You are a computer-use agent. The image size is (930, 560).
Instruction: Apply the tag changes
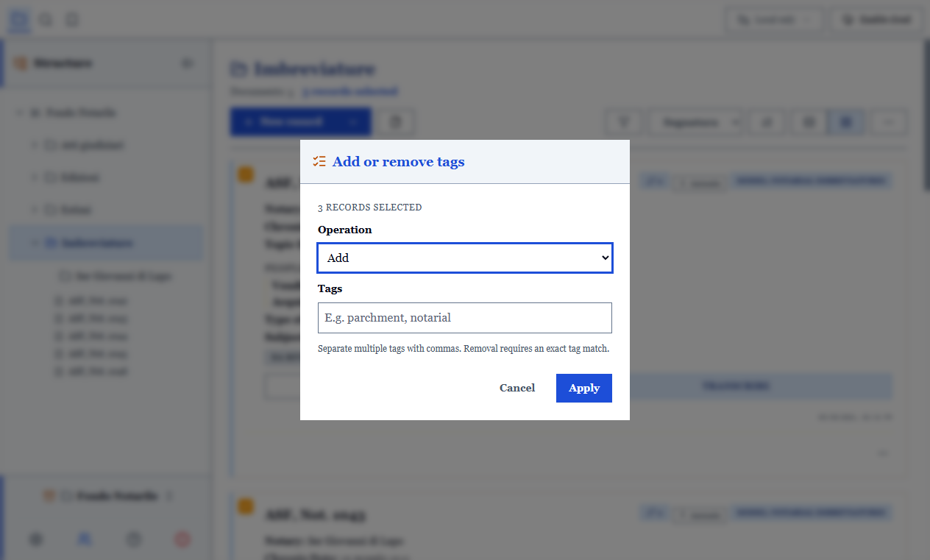click(584, 388)
